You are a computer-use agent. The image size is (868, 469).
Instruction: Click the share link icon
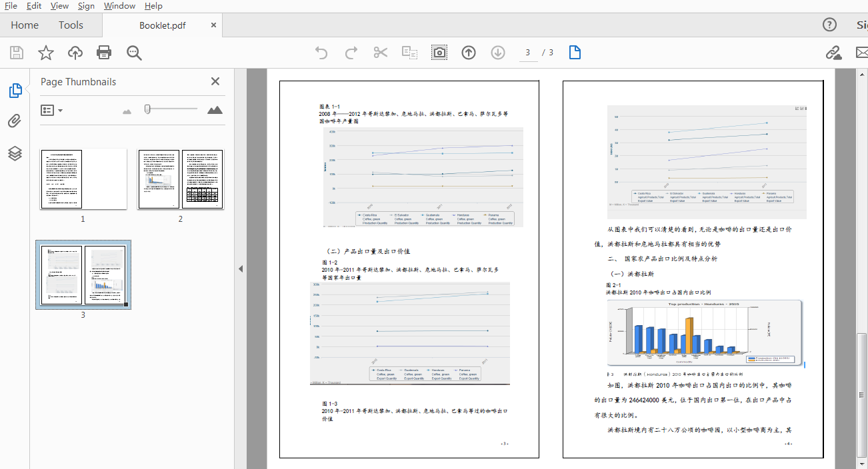pos(833,53)
